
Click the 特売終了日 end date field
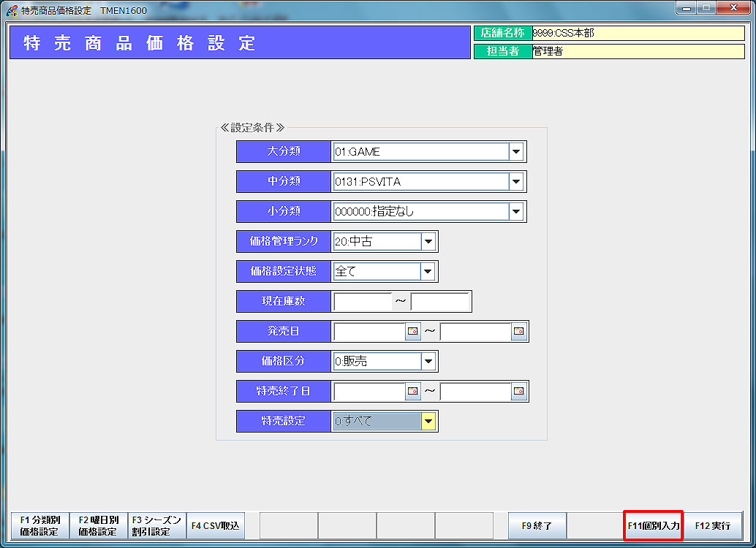tap(475, 391)
